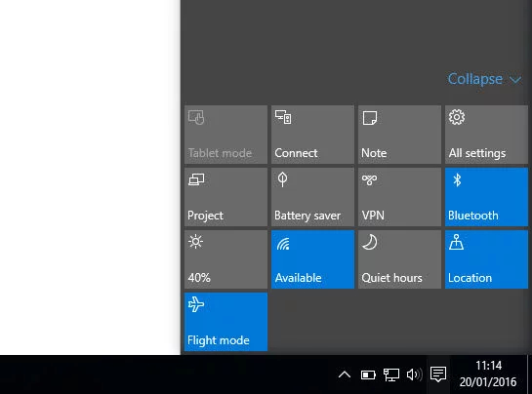This screenshot has height=394, width=532.
Task: Enable Quiet hours tile
Action: tap(399, 259)
